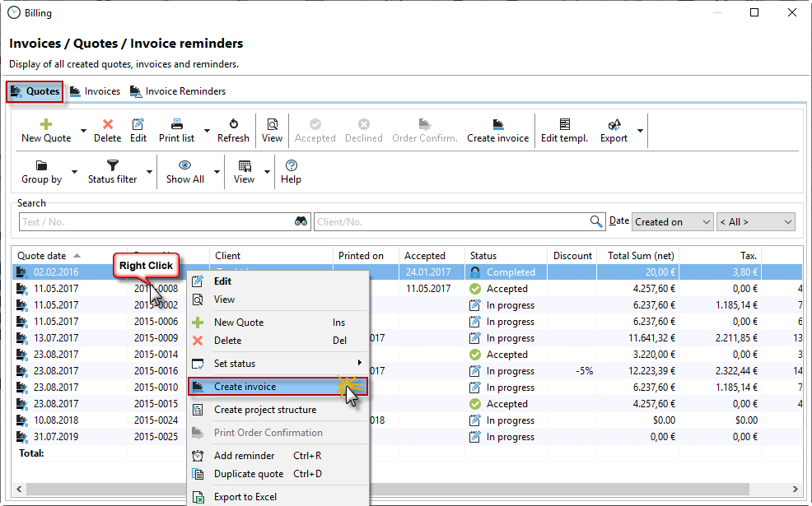Click the Refresh toolbar icon
This screenshot has width=812, height=506.
[x=233, y=124]
